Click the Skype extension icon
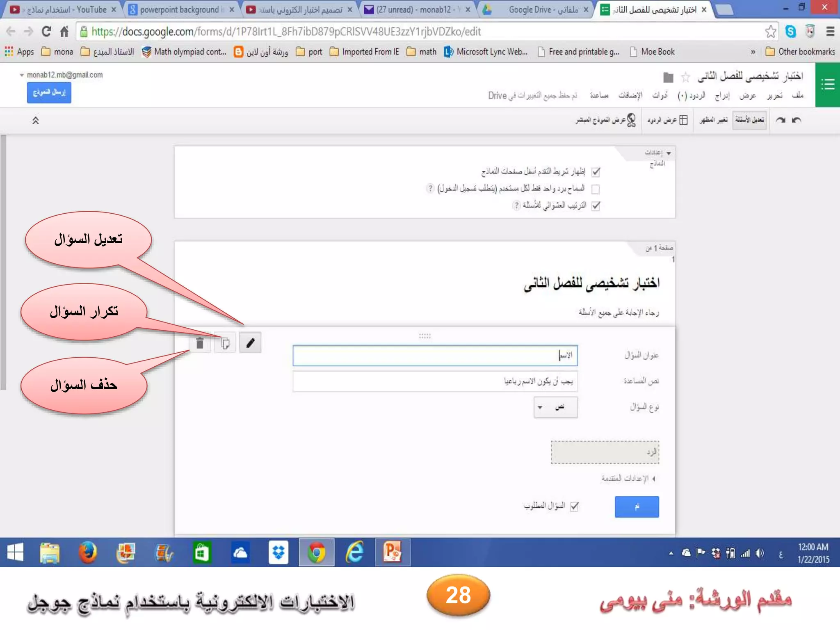 pyautogui.click(x=790, y=32)
